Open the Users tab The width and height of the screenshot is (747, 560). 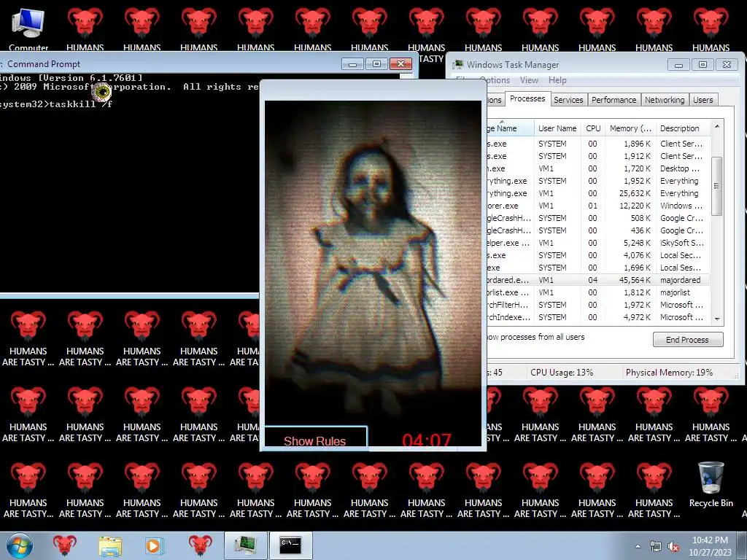tap(703, 100)
